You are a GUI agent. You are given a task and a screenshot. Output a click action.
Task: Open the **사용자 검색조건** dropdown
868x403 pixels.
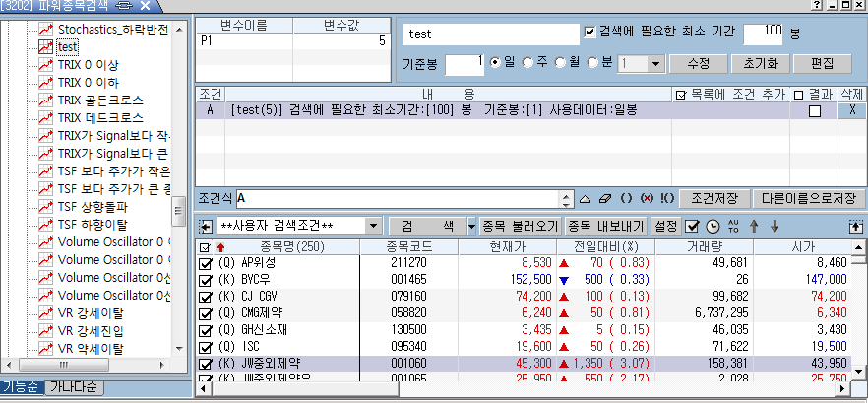[375, 226]
